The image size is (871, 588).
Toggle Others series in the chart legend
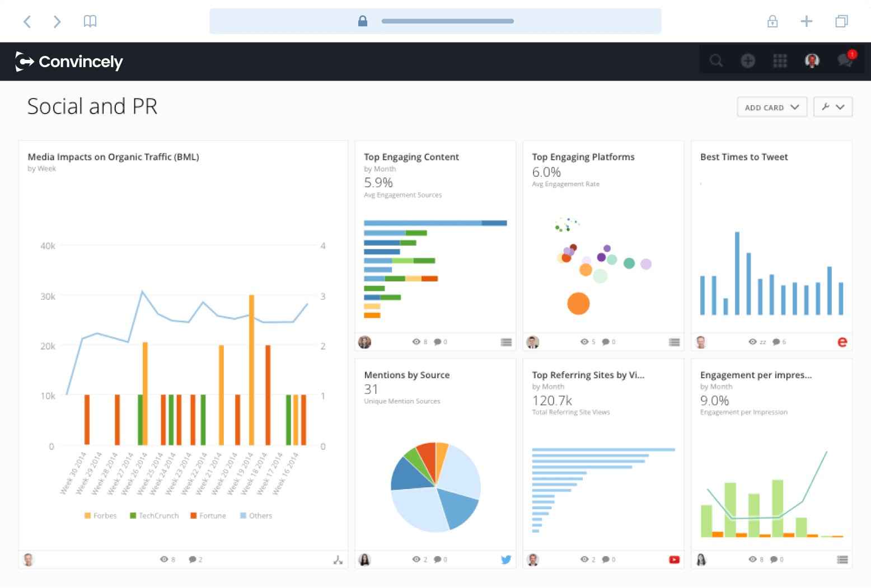(256, 516)
